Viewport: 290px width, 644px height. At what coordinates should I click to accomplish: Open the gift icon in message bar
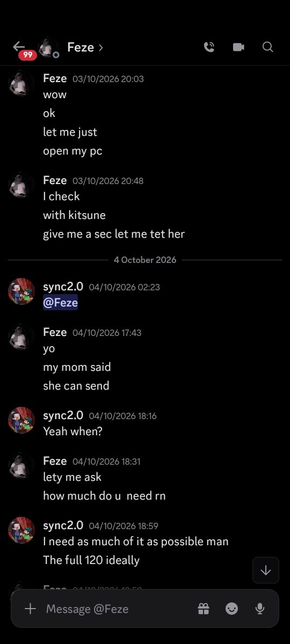(203, 609)
